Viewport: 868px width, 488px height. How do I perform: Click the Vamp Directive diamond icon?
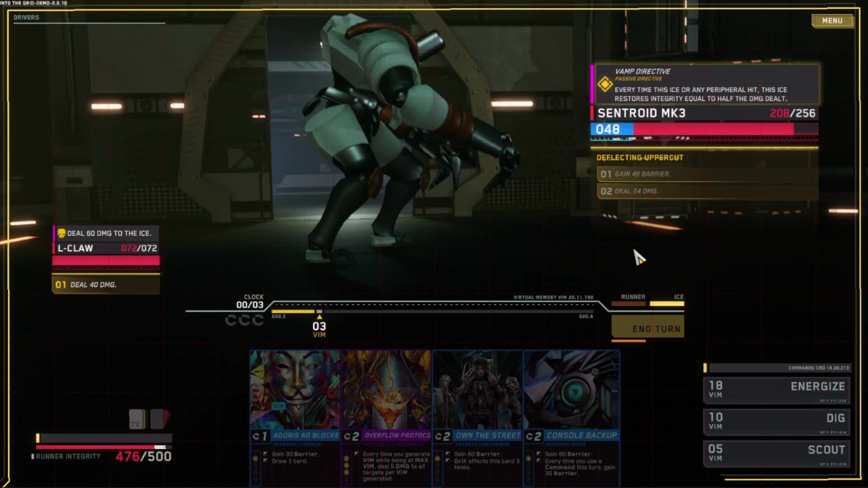604,84
